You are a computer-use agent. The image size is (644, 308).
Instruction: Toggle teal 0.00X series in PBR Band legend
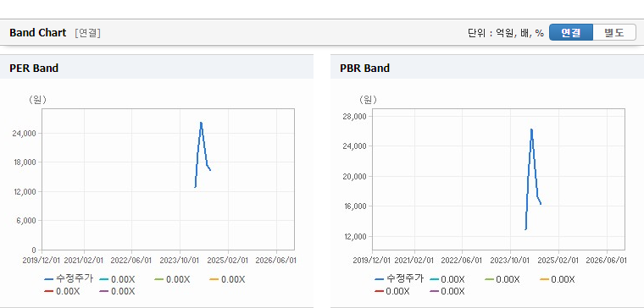pyautogui.click(x=447, y=279)
